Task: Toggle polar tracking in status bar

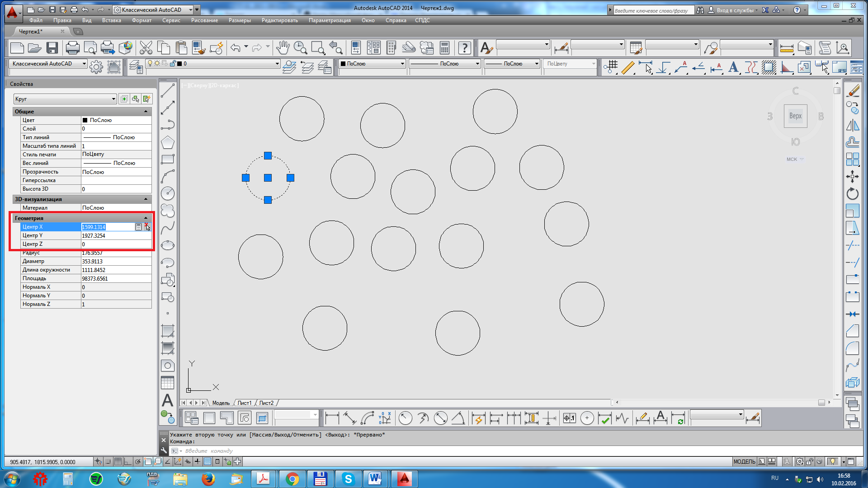Action: click(138, 461)
